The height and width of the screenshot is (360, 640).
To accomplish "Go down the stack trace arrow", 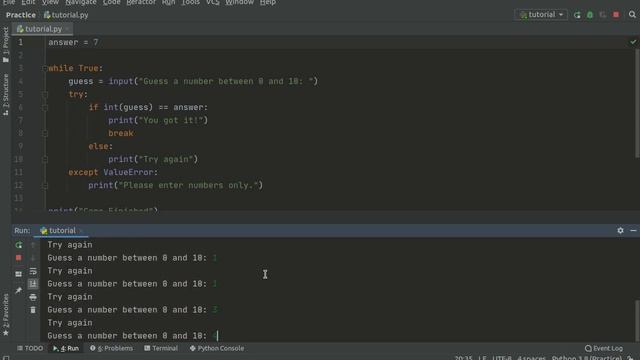I will click(x=33, y=258).
